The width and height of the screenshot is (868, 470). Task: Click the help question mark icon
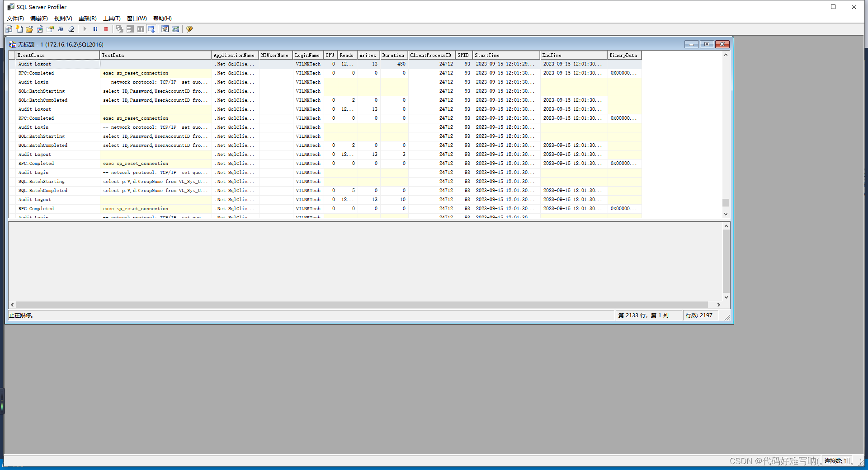point(189,29)
